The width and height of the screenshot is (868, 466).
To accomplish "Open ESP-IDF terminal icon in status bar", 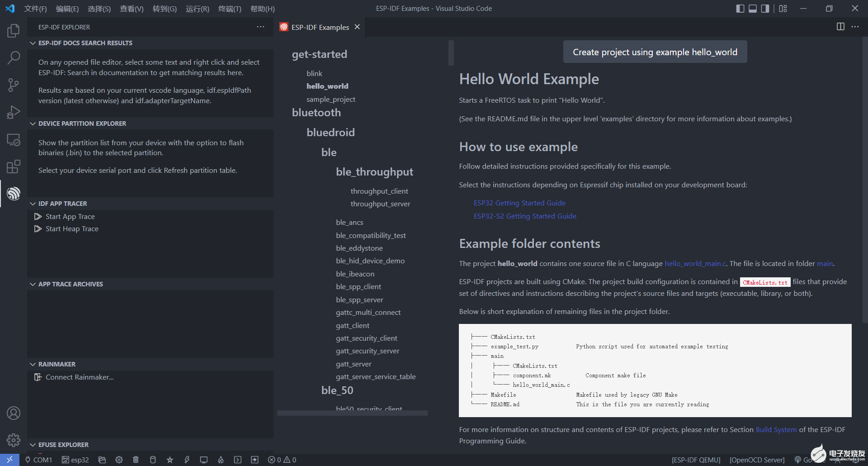I will (x=238, y=460).
